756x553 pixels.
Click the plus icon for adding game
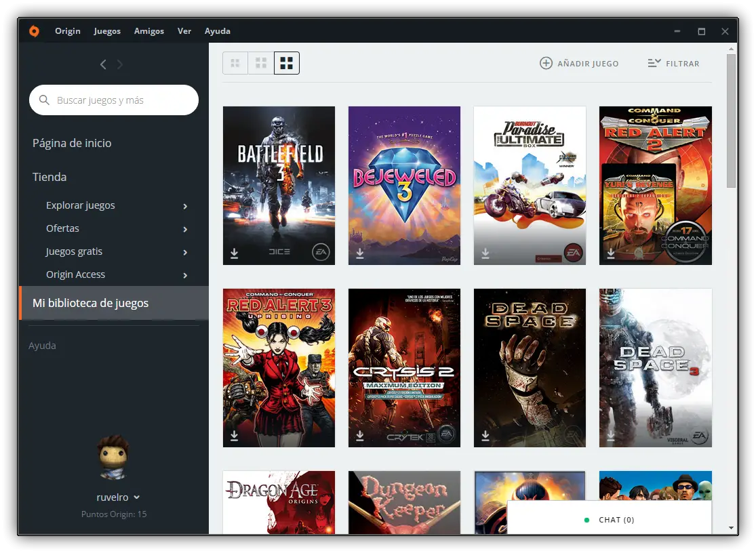coord(546,63)
